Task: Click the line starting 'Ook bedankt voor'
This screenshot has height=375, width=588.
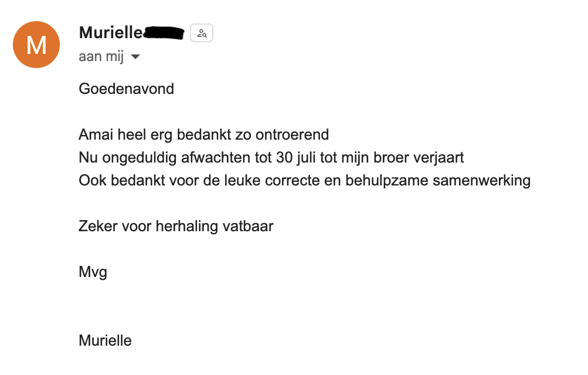Action: click(304, 180)
